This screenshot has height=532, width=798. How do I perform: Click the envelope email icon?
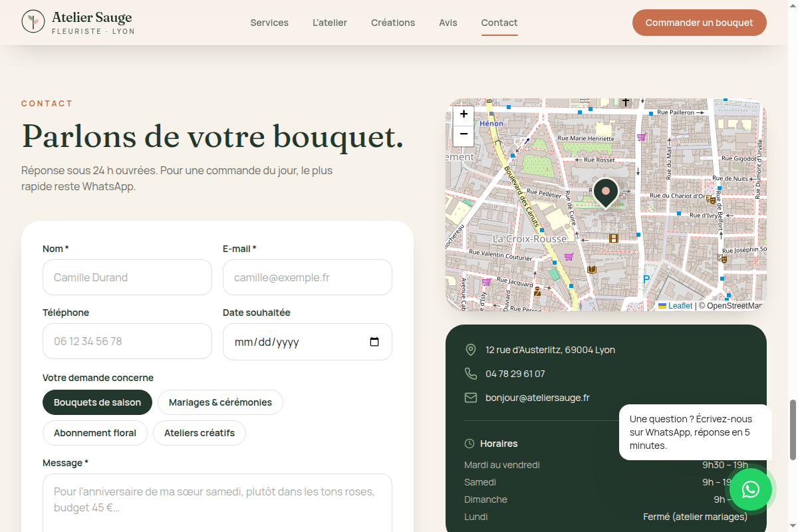coord(471,398)
